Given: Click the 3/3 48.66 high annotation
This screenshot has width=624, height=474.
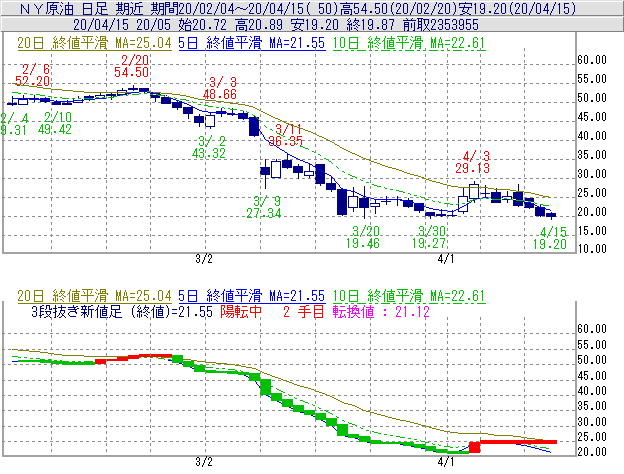Looking at the screenshot, I should point(220,88).
